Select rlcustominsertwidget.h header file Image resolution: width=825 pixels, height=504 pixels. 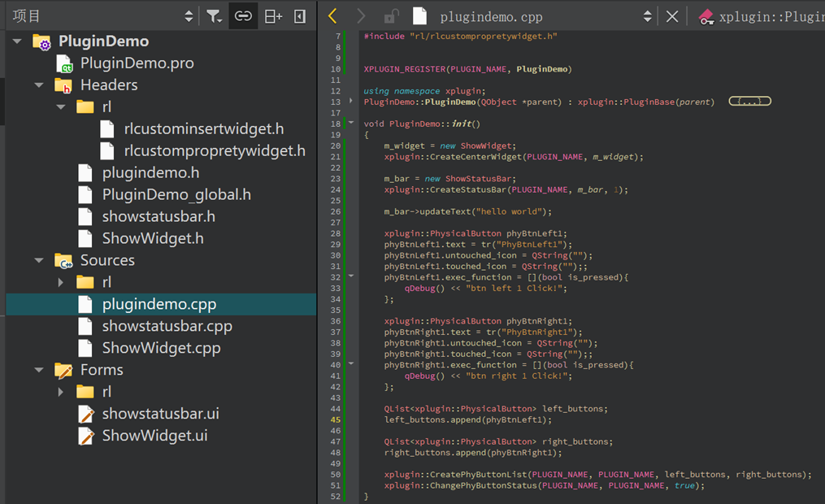(x=203, y=129)
